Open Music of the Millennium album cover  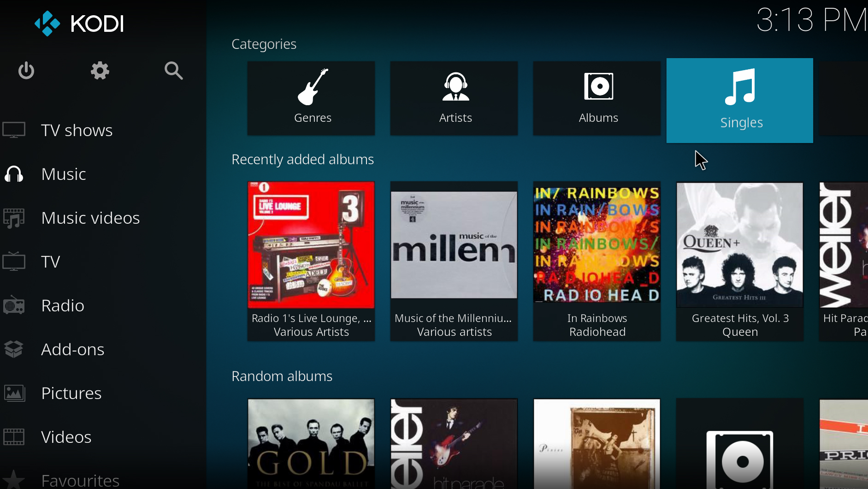(454, 245)
